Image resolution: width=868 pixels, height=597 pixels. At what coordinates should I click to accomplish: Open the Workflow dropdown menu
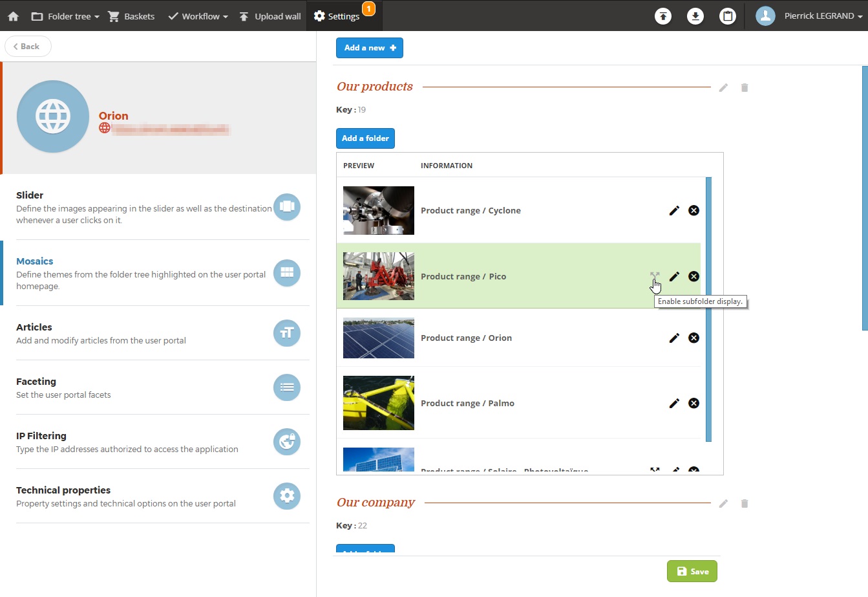point(198,16)
